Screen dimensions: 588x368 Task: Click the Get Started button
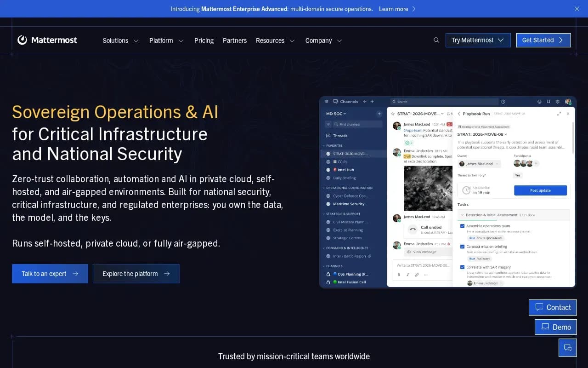coord(543,40)
